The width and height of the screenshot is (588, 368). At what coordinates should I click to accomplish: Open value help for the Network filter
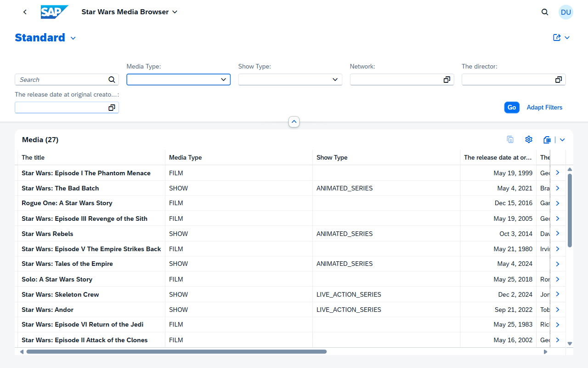pyautogui.click(x=447, y=80)
